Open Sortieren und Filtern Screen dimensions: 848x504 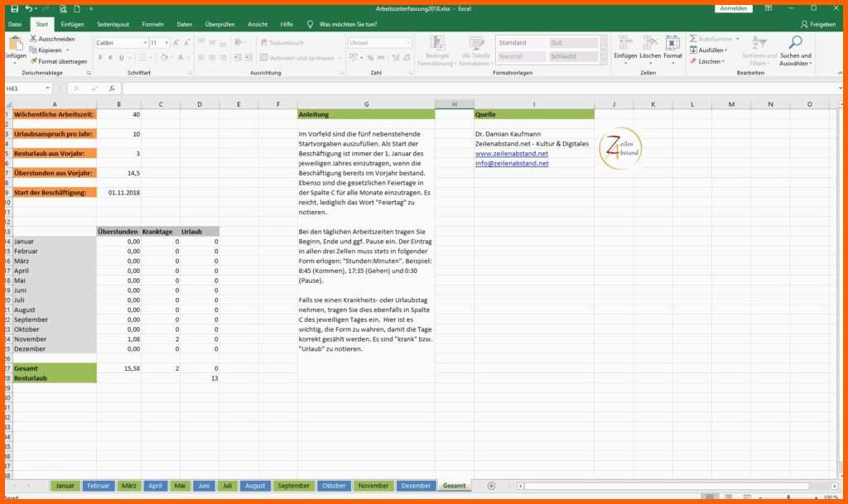[x=759, y=50]
